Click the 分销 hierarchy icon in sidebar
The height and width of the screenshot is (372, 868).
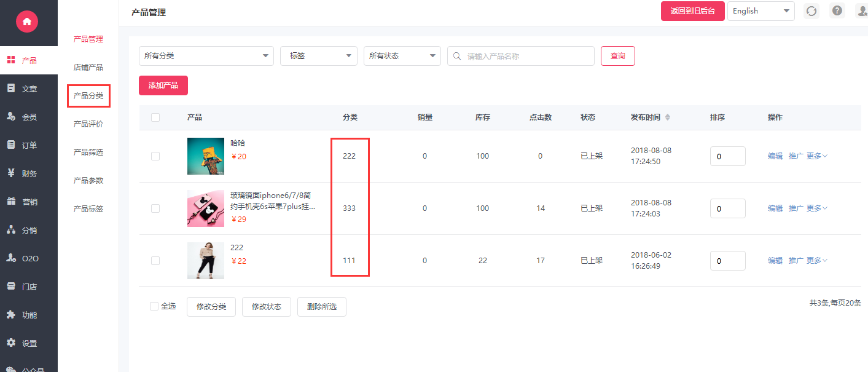10,230
